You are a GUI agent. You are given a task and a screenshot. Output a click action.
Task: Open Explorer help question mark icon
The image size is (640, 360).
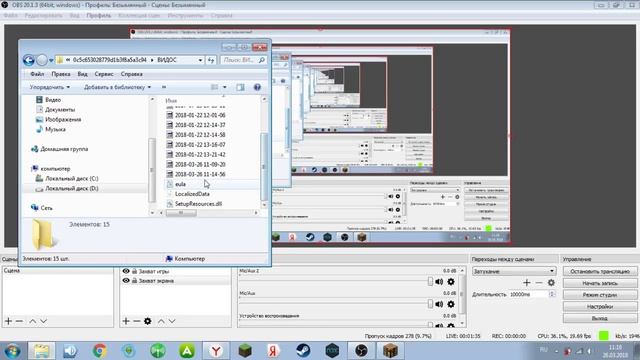[257, 87]
